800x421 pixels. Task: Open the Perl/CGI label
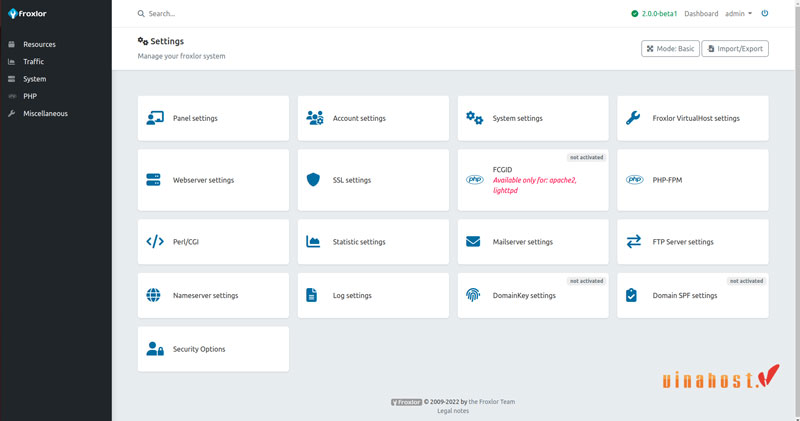pyautogui.click(x=186, y=242)
